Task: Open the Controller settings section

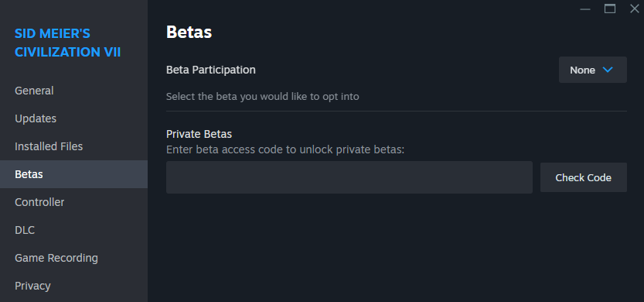Action: point(73,202)
